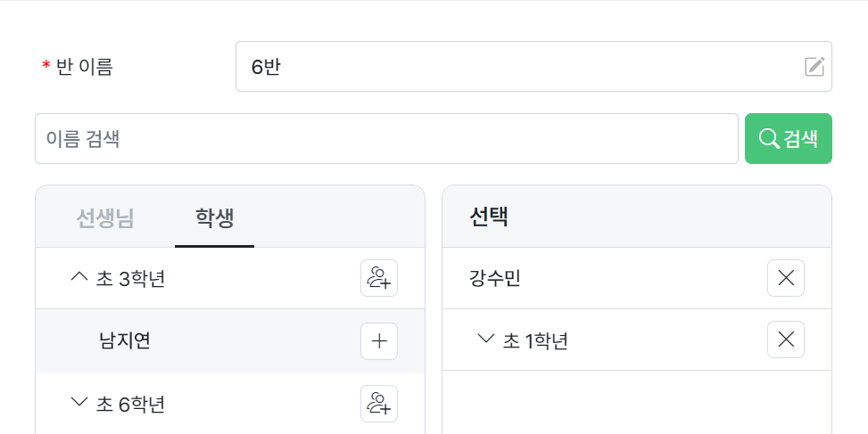Remove 초 1학년 group with the X icon
The width and height of the screenshot is (868, 434).
pyautogui.click(x=786, y=340)
